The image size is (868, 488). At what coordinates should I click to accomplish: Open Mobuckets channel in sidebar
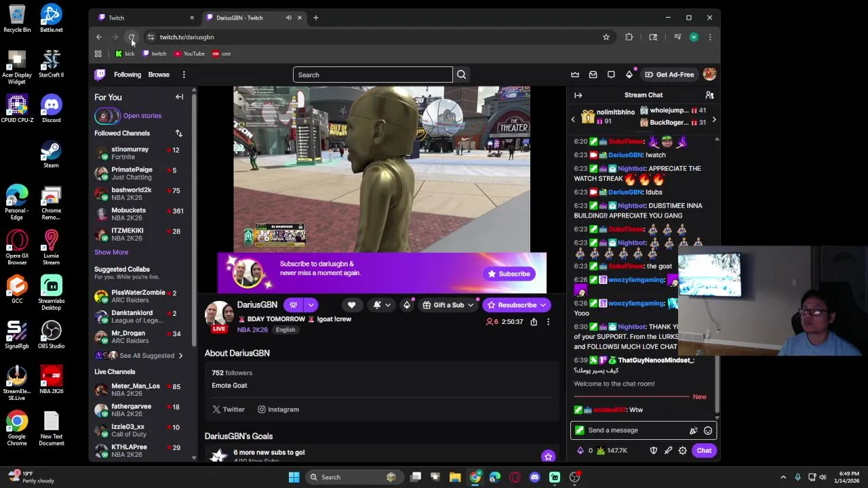(x=139, y=214)
